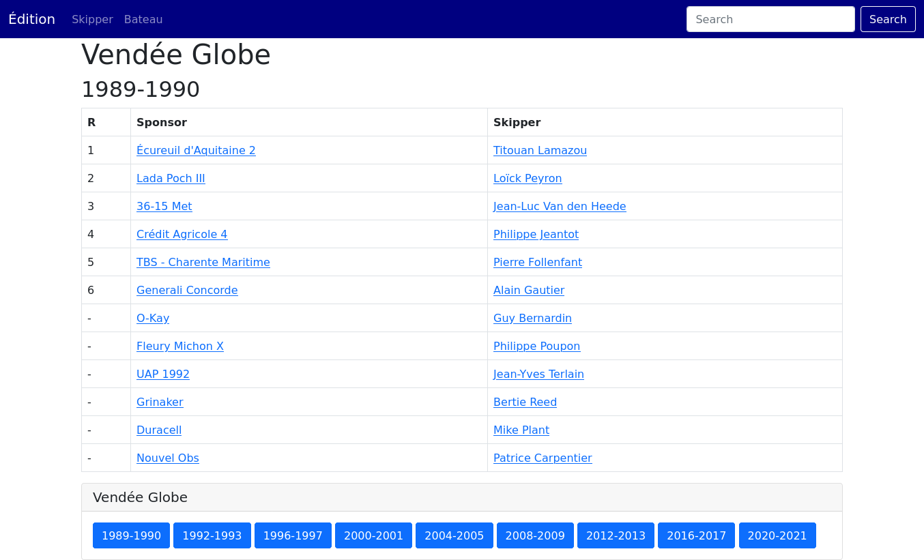Select the 2008-2009 race edition

click(535, 535)
